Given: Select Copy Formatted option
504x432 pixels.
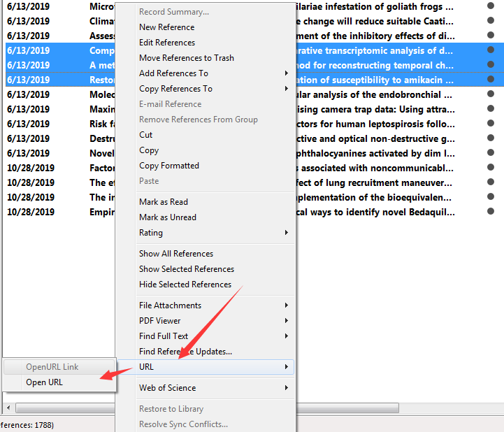Looking at the screenshot, I should tap(168, 166).
